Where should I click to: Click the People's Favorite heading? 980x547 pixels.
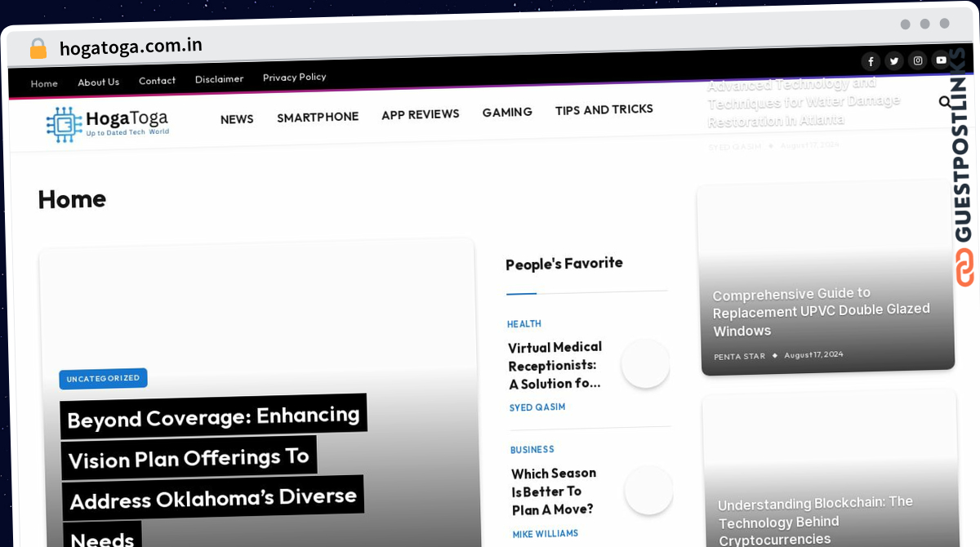click(564, 264)
